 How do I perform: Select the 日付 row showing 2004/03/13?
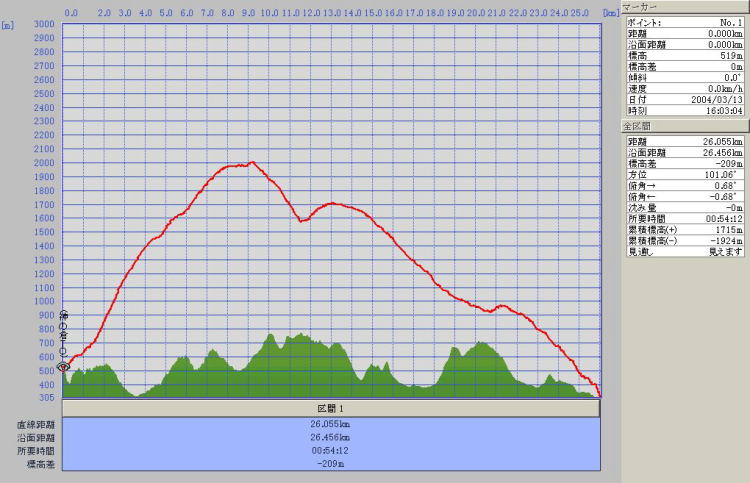click(x=685, y=100)
